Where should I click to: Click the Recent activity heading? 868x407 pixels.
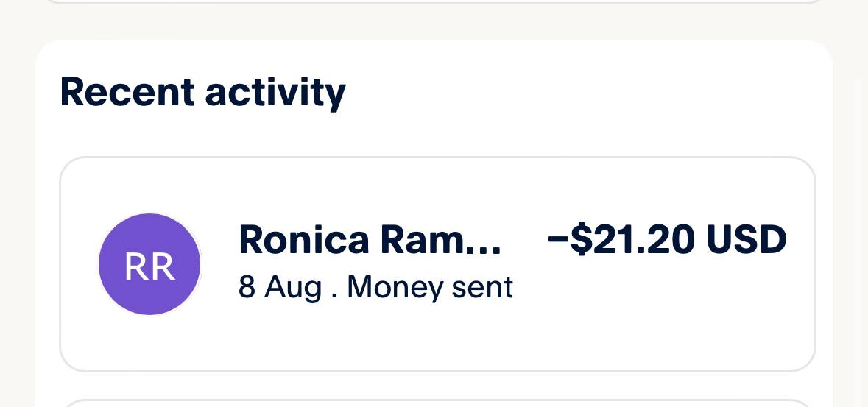202,92
